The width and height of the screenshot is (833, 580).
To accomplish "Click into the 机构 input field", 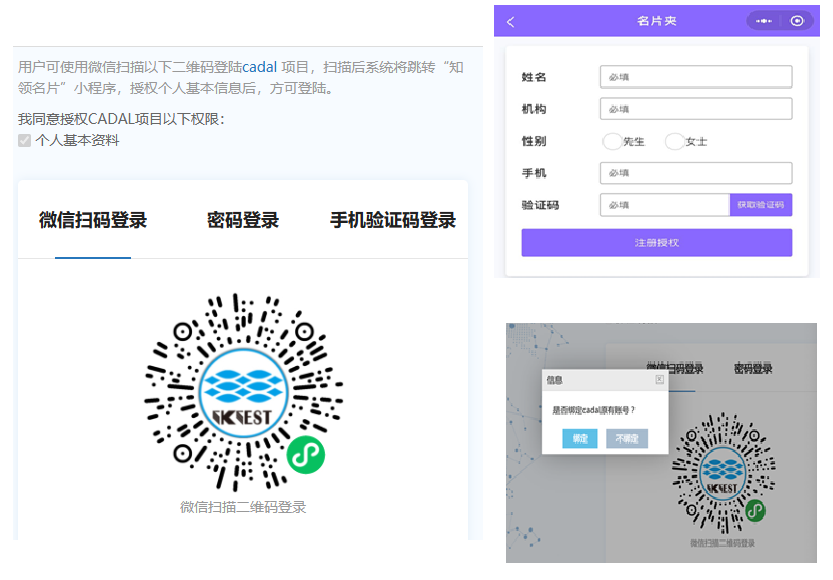I will [696, 109].
